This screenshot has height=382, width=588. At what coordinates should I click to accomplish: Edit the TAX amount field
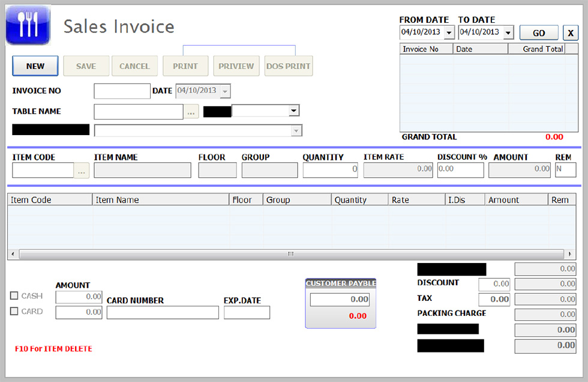click(494, 299)
